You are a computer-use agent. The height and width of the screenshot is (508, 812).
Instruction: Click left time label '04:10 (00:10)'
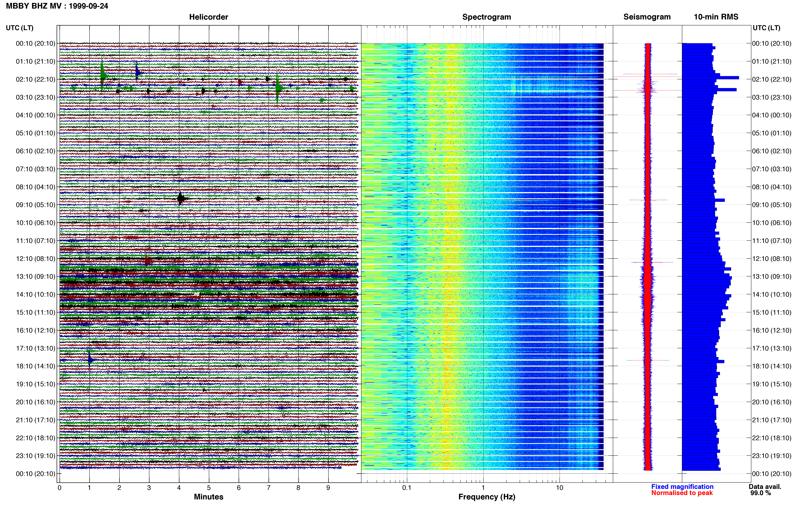point(36,115)
